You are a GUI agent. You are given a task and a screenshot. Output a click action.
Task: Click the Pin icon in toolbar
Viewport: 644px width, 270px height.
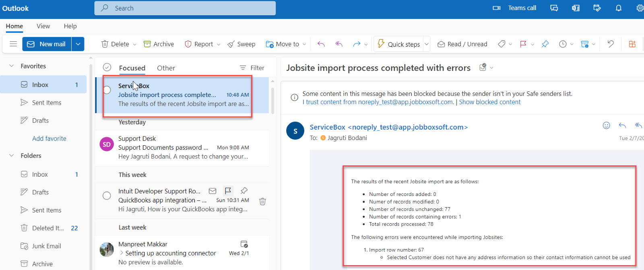(545, 44)
